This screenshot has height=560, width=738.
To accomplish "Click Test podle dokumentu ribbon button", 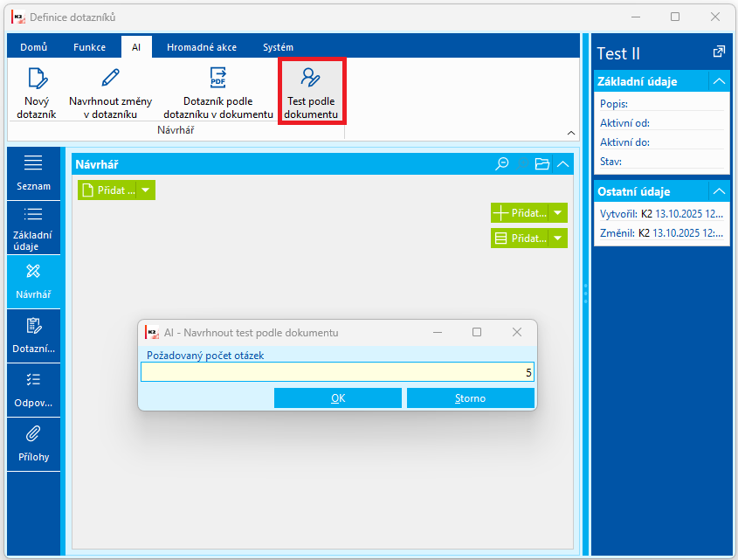I will 311,92.
